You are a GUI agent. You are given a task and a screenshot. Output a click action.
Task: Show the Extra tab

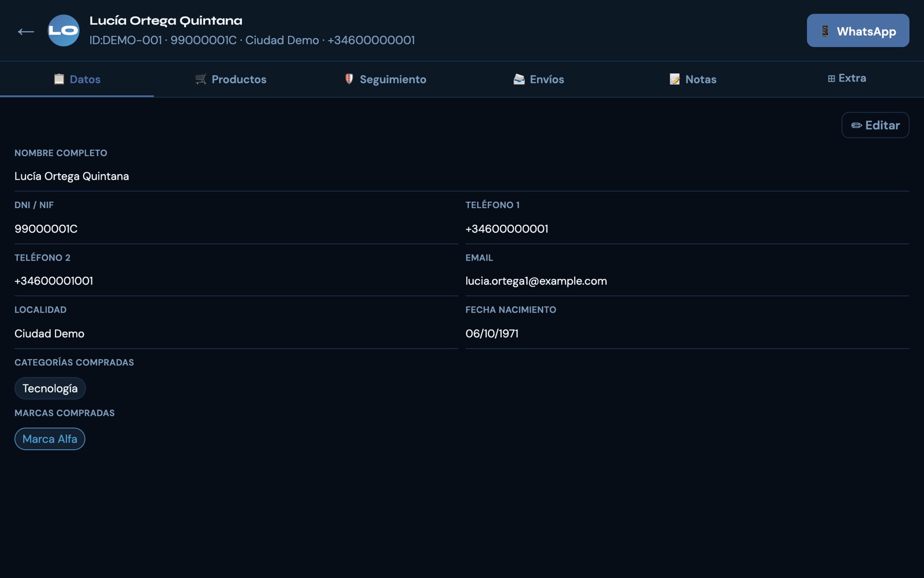coord(847,79)
